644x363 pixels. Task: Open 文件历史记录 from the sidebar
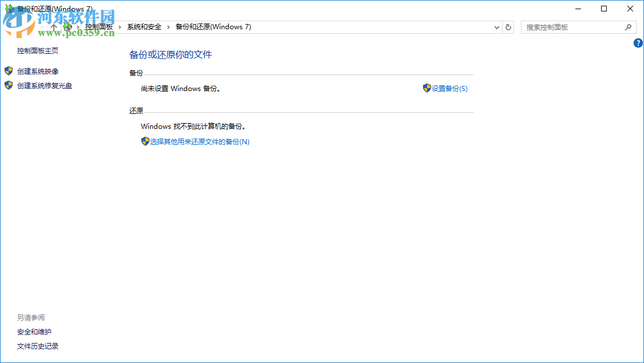(x=38, y=346)
